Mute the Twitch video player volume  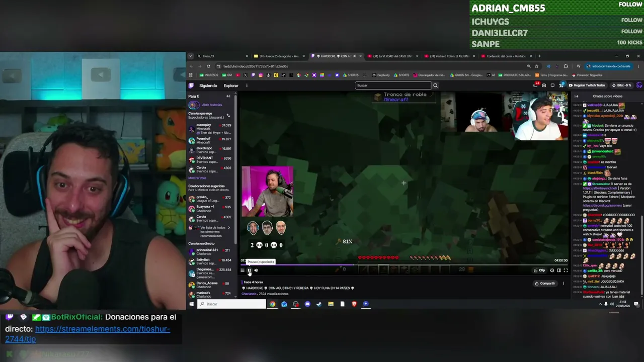[x=256, y=270]
